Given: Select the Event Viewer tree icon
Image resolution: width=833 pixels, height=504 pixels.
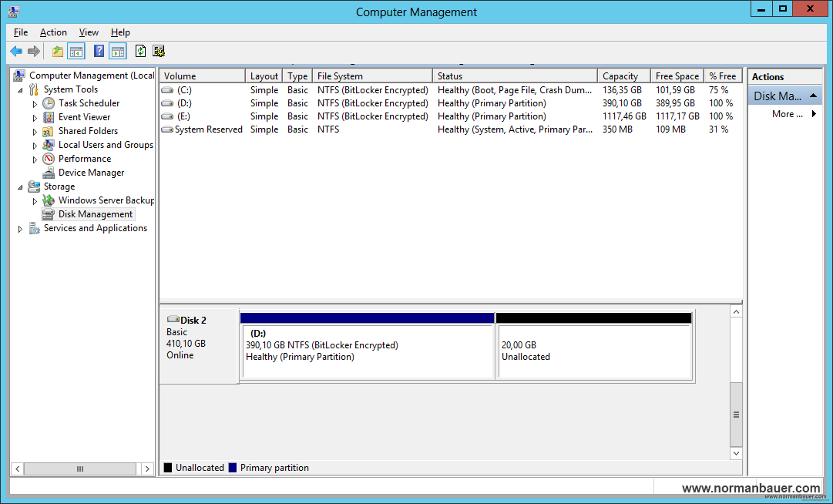Looking at the screenshot, I should [49, 117].
